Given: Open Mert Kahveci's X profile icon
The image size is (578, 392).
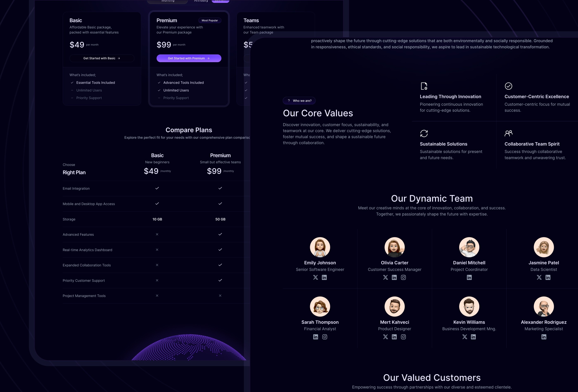Looking at the screenshot, I should coord(385,337).
